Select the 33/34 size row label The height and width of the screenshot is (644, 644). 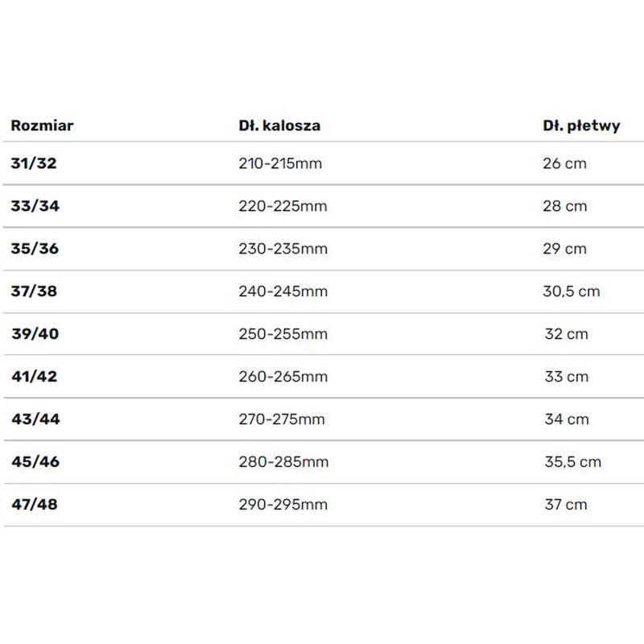(35, 206)
